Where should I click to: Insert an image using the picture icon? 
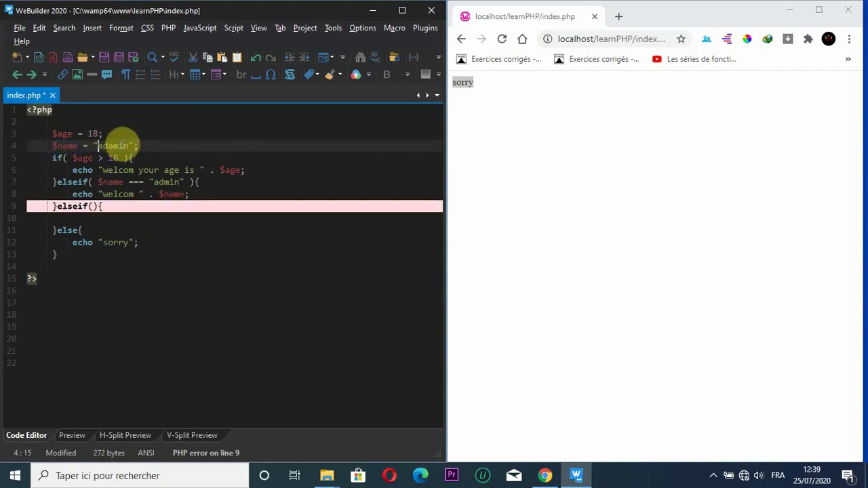[77, 75]
